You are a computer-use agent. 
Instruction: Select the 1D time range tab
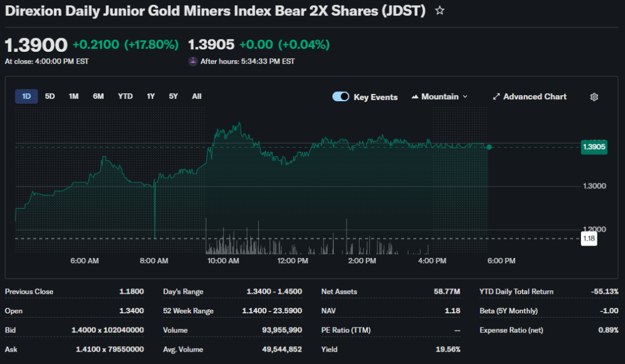(26, 96)
